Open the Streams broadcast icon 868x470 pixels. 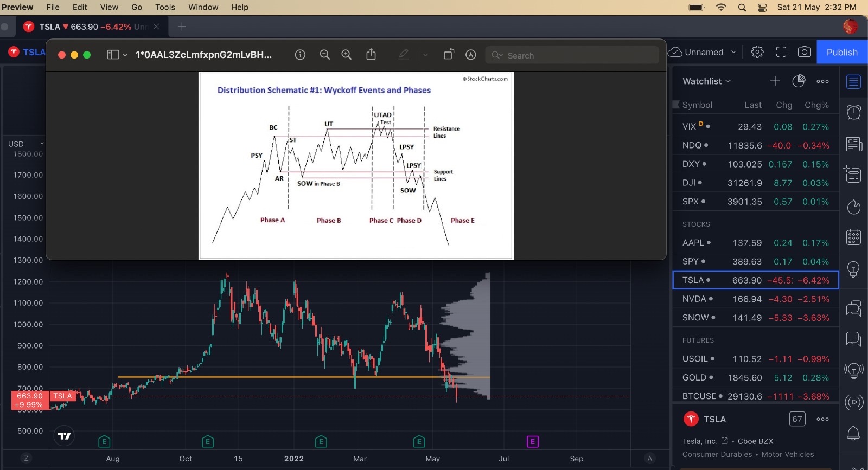(x=853, y=402)
